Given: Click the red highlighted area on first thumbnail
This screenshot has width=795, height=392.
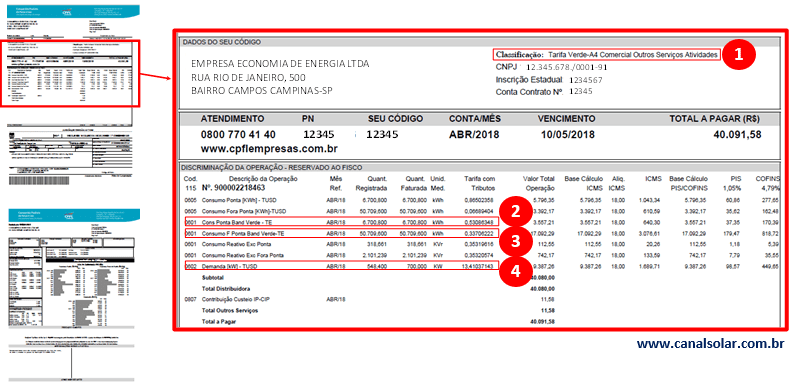Looking at the screenshot, I should click(x=70, y=73).
